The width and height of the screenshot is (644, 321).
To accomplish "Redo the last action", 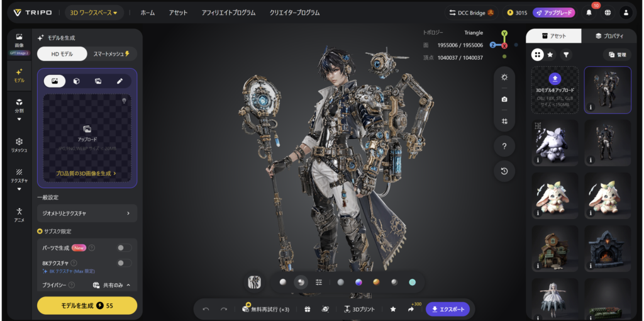I will click(224, 309).
